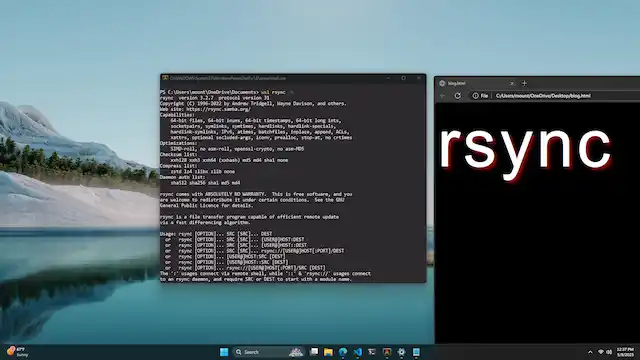This screenshot has height=360, width=640.
Task: Open the weather widget on taskbar
Action: click(17, 352)
